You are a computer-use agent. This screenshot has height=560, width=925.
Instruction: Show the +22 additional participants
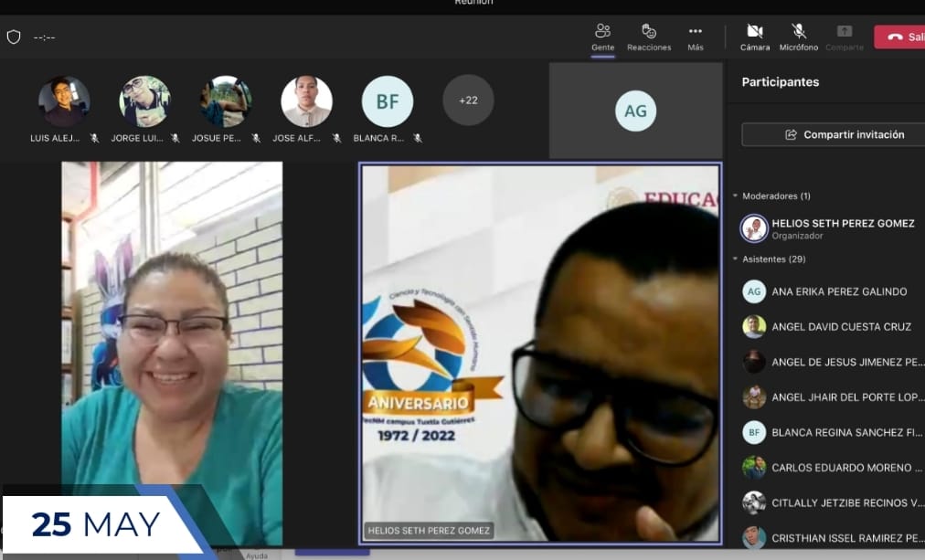click(x=468, y=100)
